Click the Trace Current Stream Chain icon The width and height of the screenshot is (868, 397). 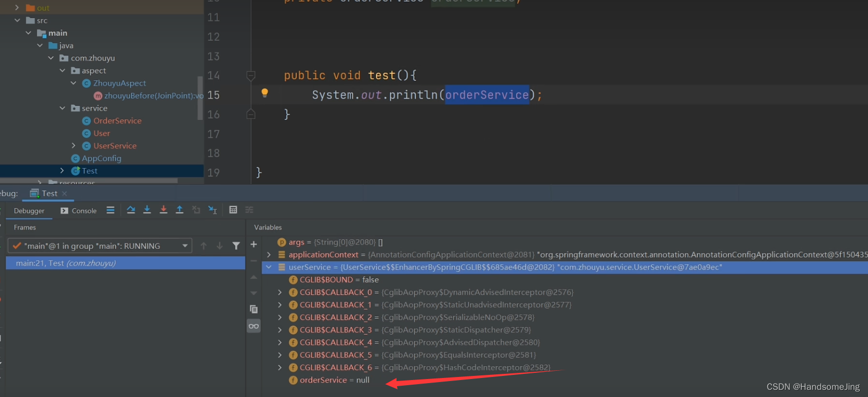[x=250, y=210]
